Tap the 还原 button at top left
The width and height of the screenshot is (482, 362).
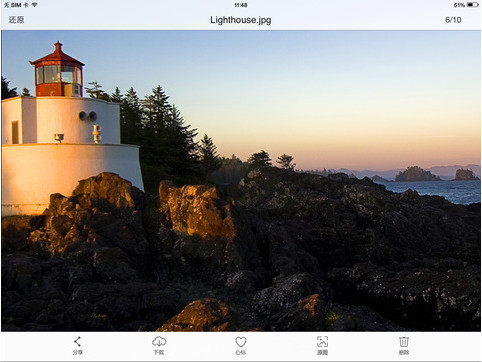(16, 20)
